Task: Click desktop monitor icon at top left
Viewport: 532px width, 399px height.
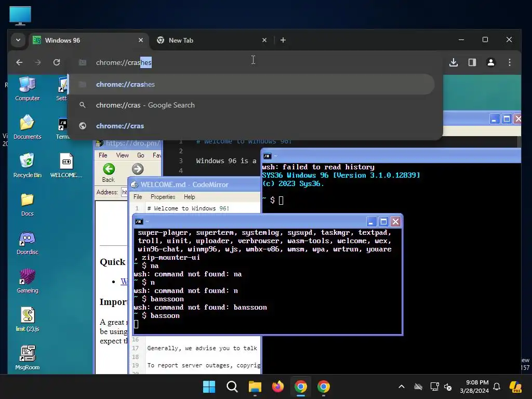Action: [20, 16]
